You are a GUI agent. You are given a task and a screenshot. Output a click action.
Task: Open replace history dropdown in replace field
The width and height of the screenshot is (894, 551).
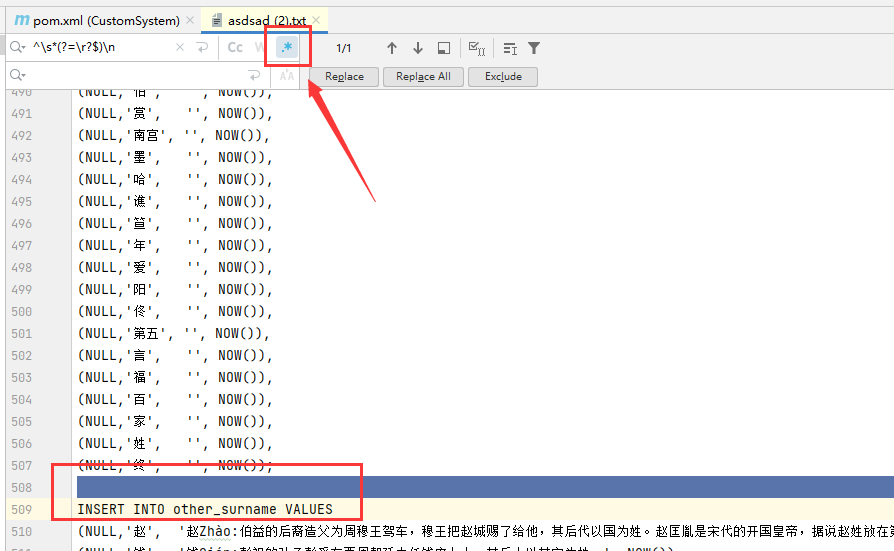tap(18, 75)
